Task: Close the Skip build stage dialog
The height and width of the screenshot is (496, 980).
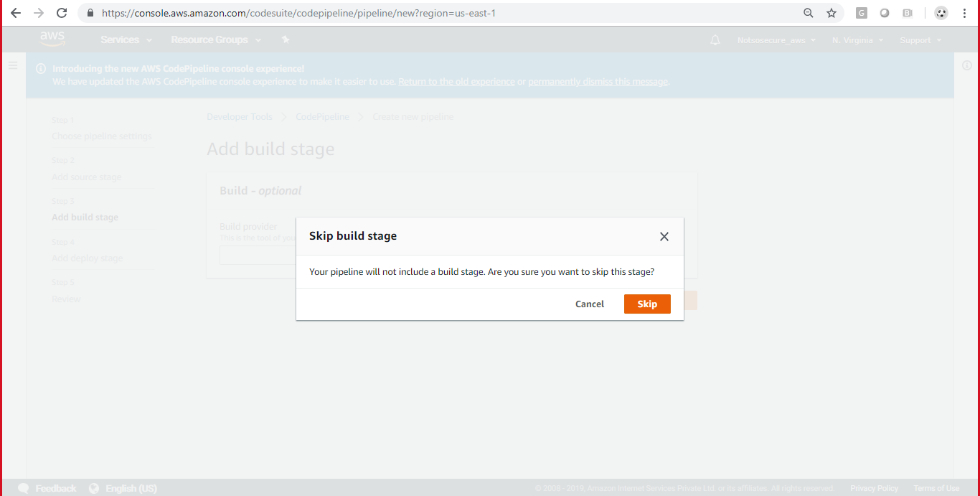Action: (x=664, y=237)
